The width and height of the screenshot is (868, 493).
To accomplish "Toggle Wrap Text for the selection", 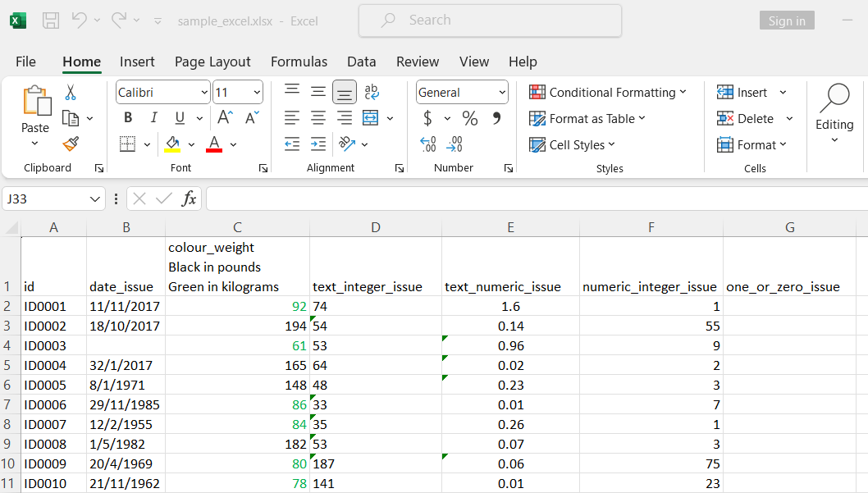I will point(372,91).
